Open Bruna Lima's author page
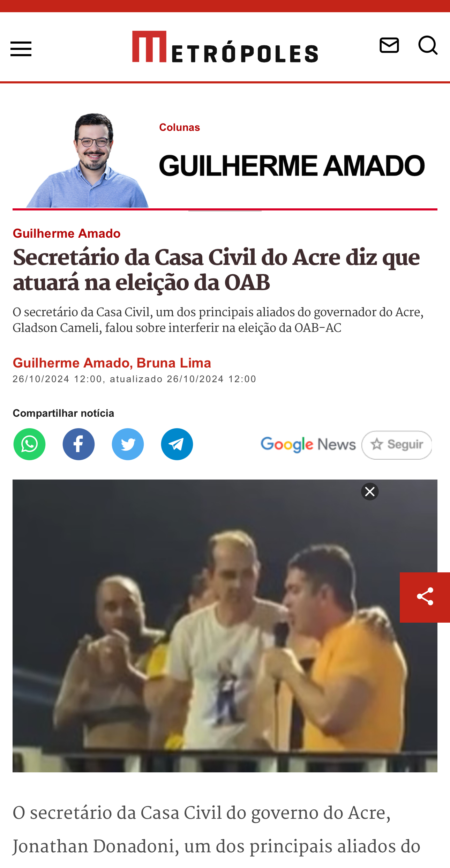 coord(174,363)
